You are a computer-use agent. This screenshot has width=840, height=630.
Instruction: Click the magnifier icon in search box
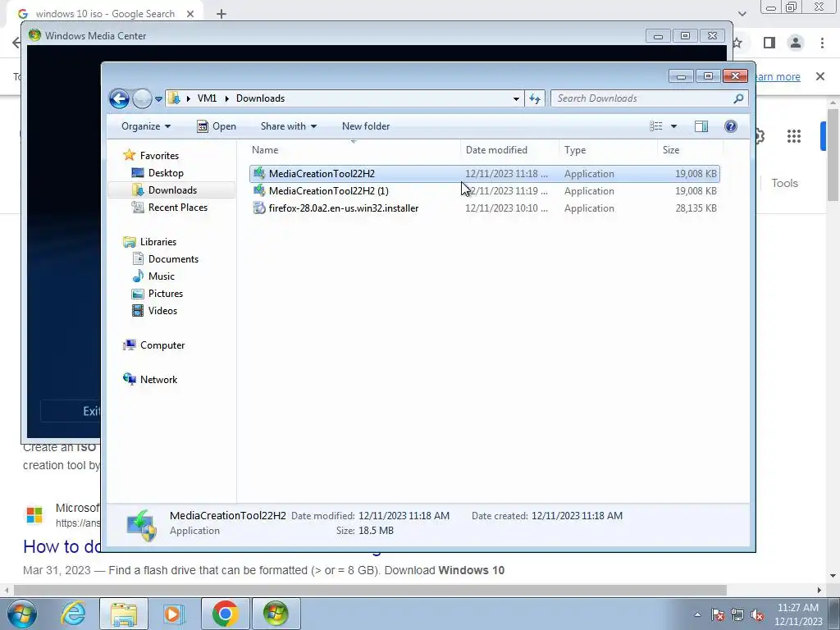(x=739, y=98)
